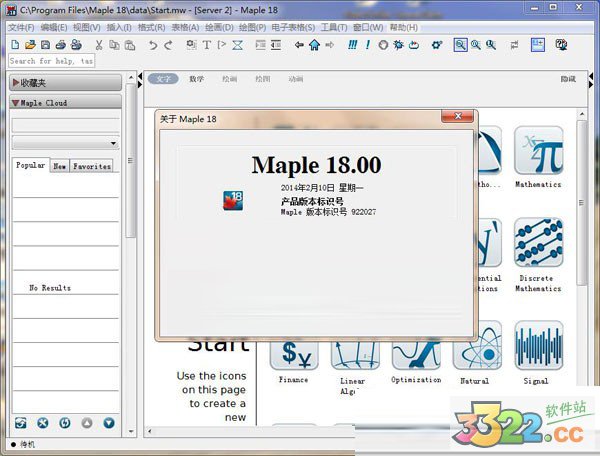Paste from clipboard icon
Image resolution: width=600 pixels, height=456 pixels.
pyautogui.click(x=130, y=45)
